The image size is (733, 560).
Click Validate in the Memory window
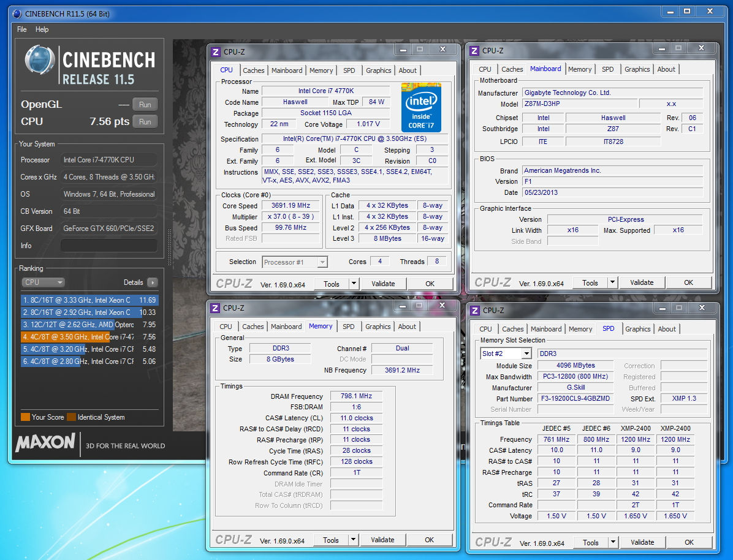click(383, 540)
